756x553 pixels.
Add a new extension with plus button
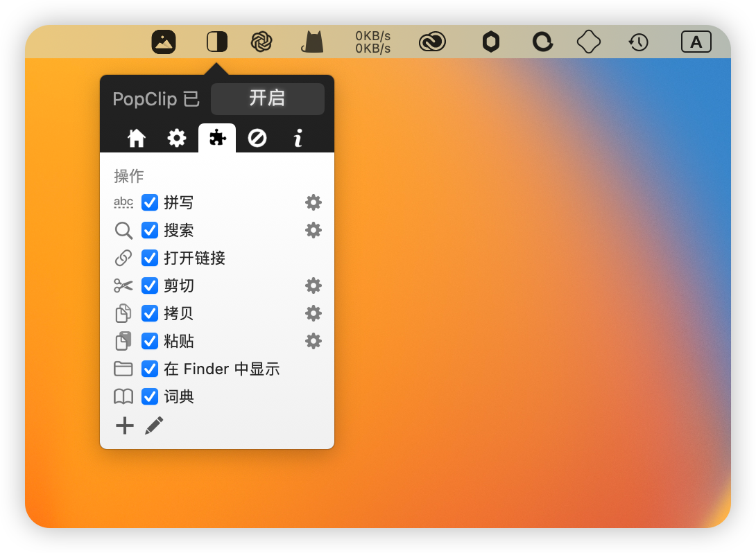tap(124, 425)
